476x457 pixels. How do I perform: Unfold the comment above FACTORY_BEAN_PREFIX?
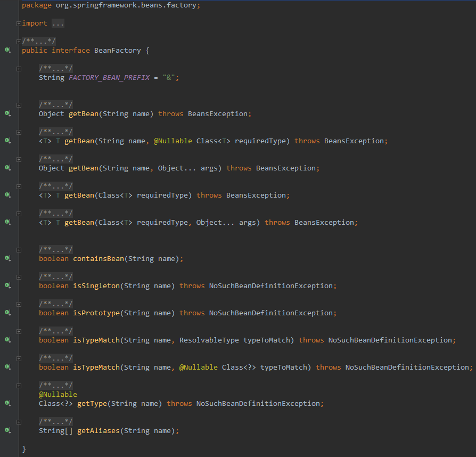[x=19, y=69]
